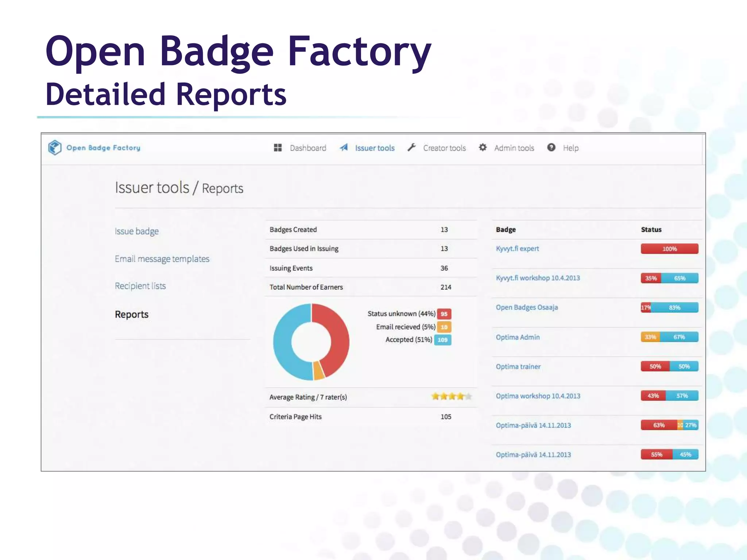
Task: Click Open Badges Osaaja 83% segment
Action: 675,308
